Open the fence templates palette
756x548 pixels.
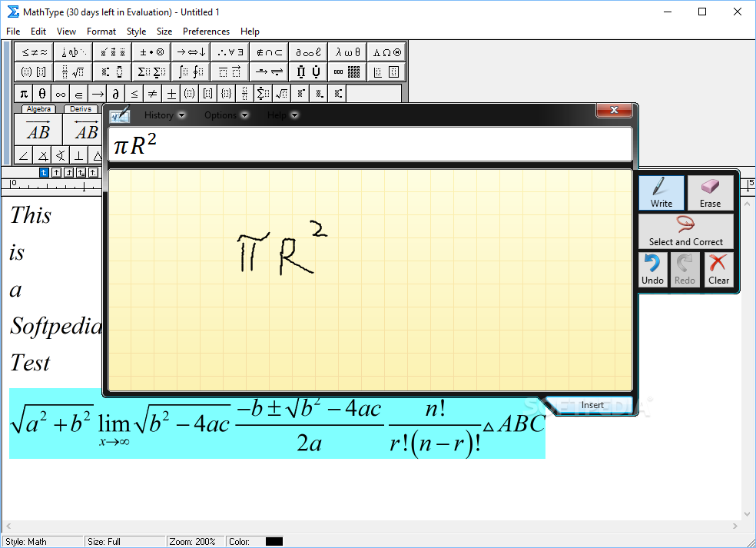click(x=35, y=72)
